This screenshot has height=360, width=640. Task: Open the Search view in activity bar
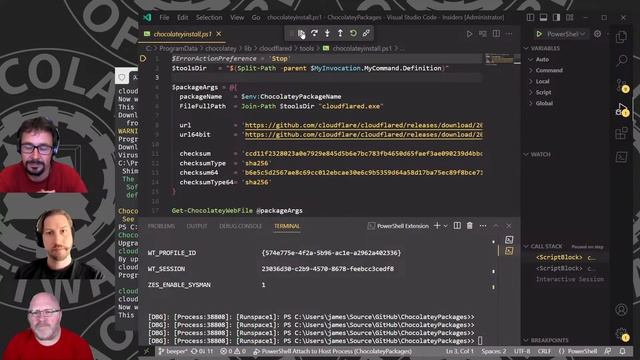(622, 60)
